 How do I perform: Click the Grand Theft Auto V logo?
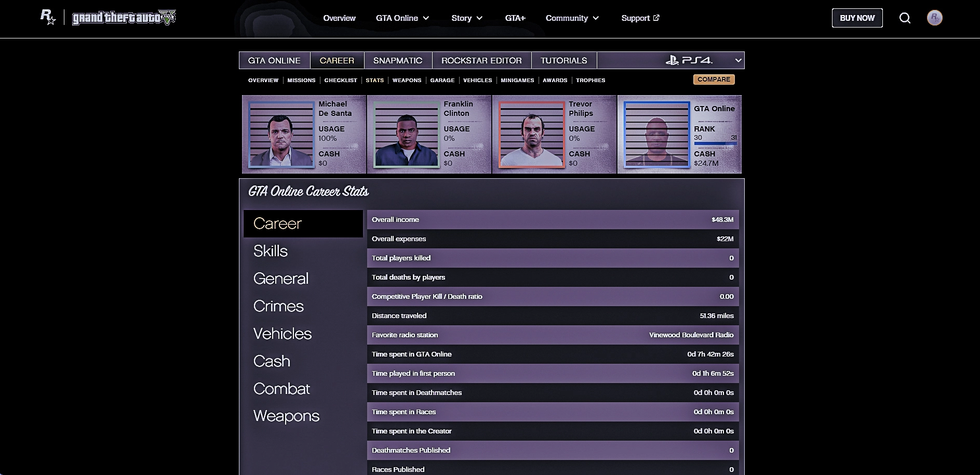click(x=124, y=18)
